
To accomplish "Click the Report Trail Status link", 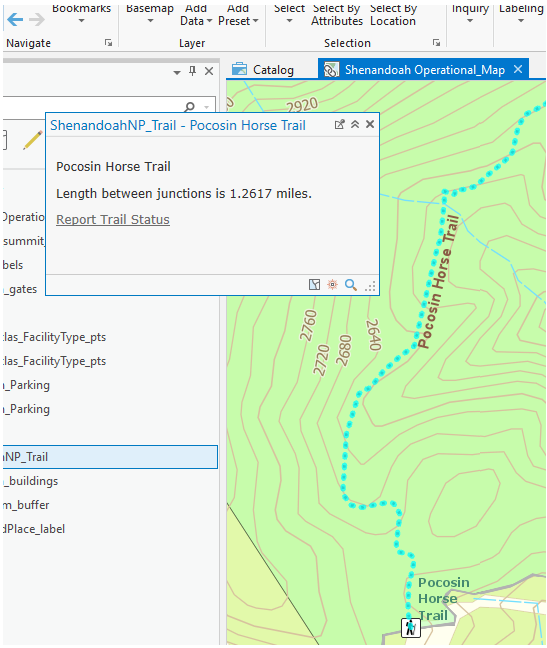I will tap(113, 219).
